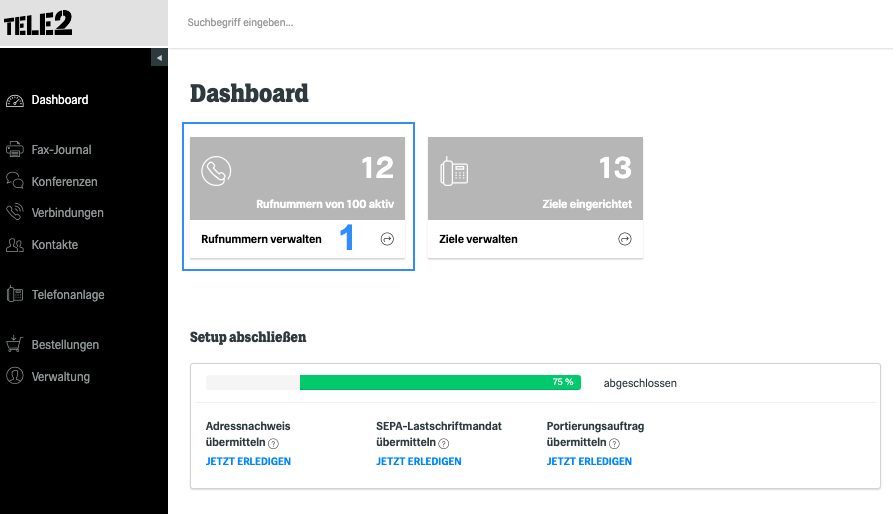Image resolution: width=893 pixels, height=514 pixels.
Task: Click the Konferenzen chat bubbles icon
Action: [x=15, y=181]
